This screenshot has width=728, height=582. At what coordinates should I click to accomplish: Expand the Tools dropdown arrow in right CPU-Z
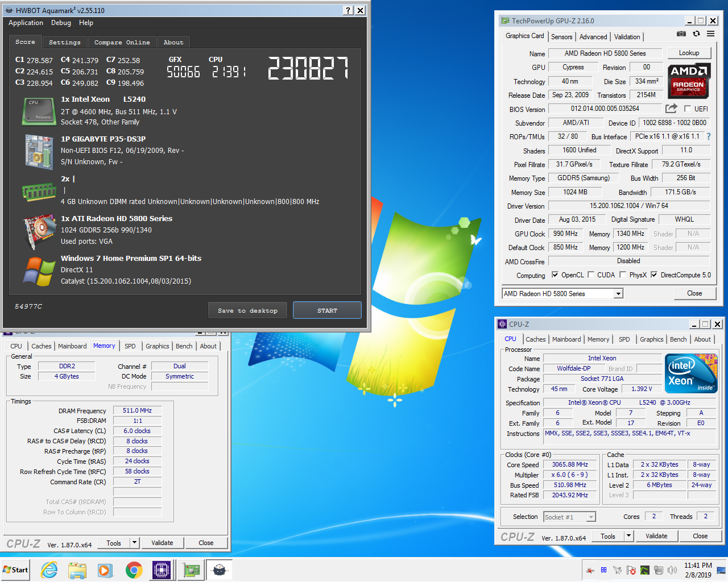click(628, 536)
